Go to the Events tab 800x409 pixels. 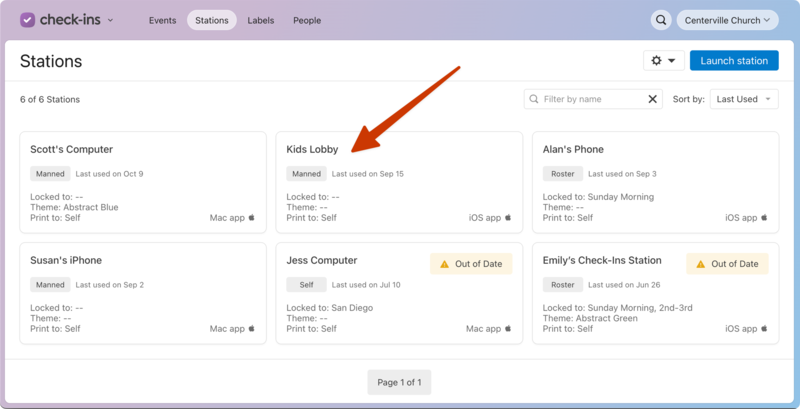click(162, 20)
